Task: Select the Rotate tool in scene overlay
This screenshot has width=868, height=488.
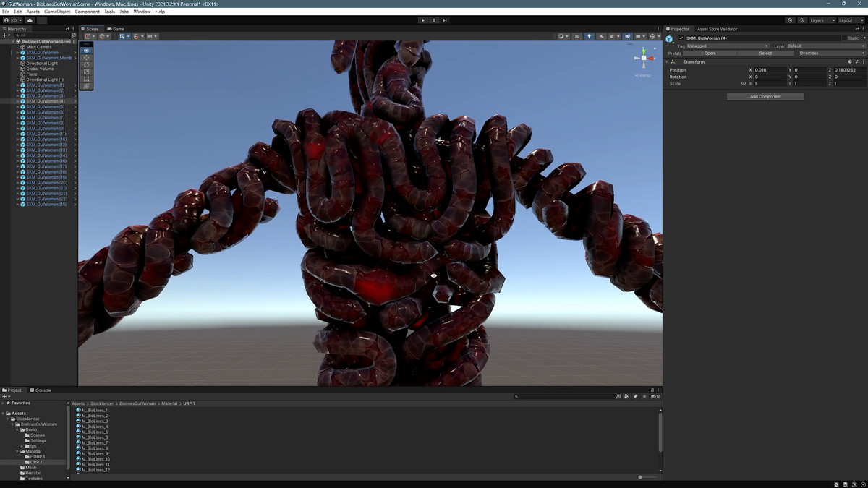Action: (x=87, y=65)
